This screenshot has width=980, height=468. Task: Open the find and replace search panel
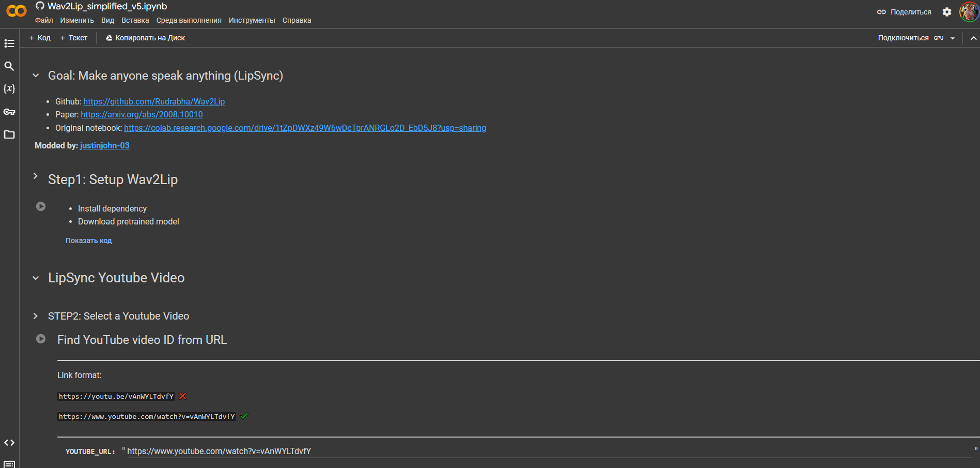(9, 66)
